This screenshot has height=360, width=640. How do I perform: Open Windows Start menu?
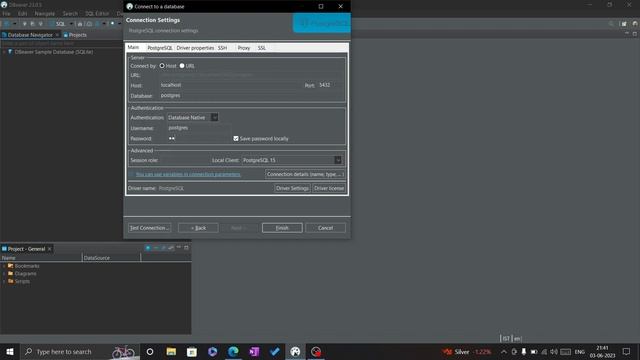(10, 351)
